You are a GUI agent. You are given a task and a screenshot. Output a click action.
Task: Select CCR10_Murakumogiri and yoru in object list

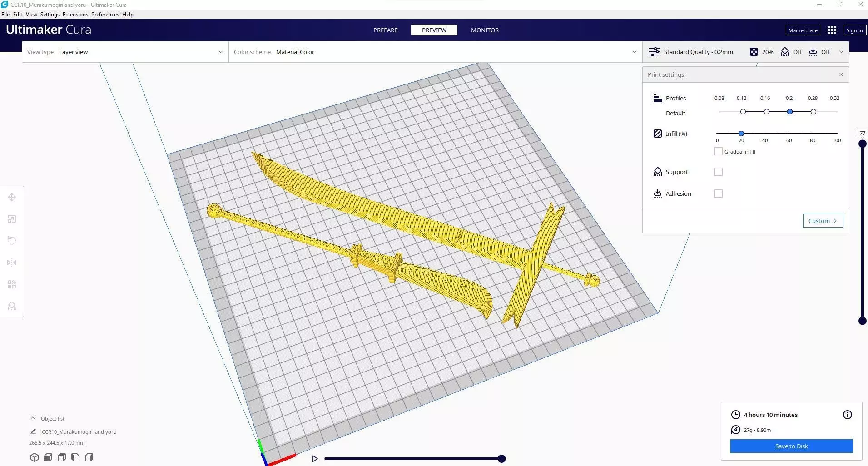(79, 432)
